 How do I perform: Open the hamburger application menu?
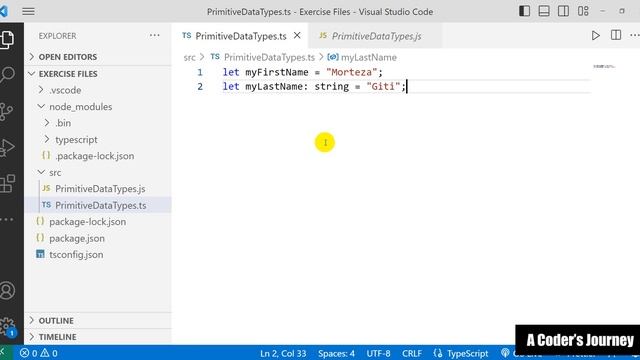click(28, 11)
